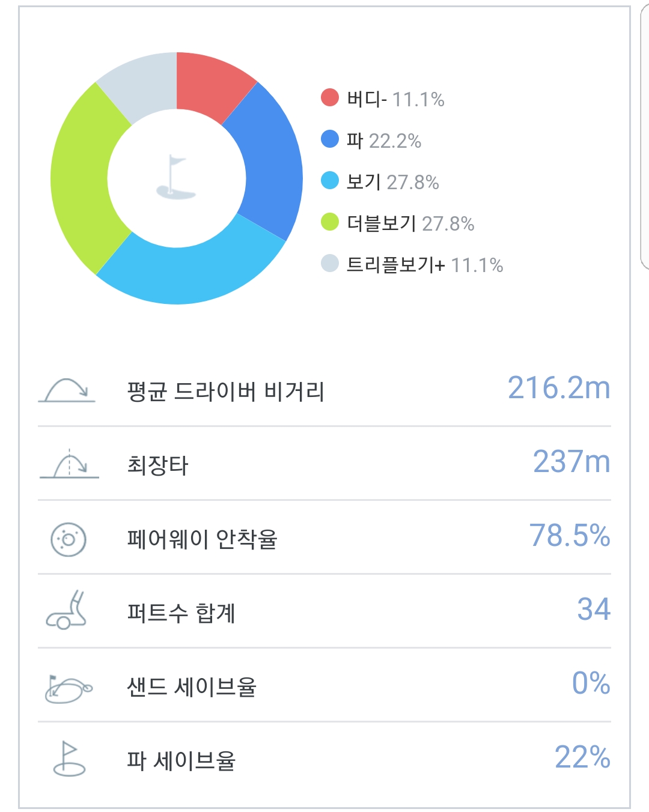Select the putter icon beside 퍼트수 합계

click(x=67, y=611)
